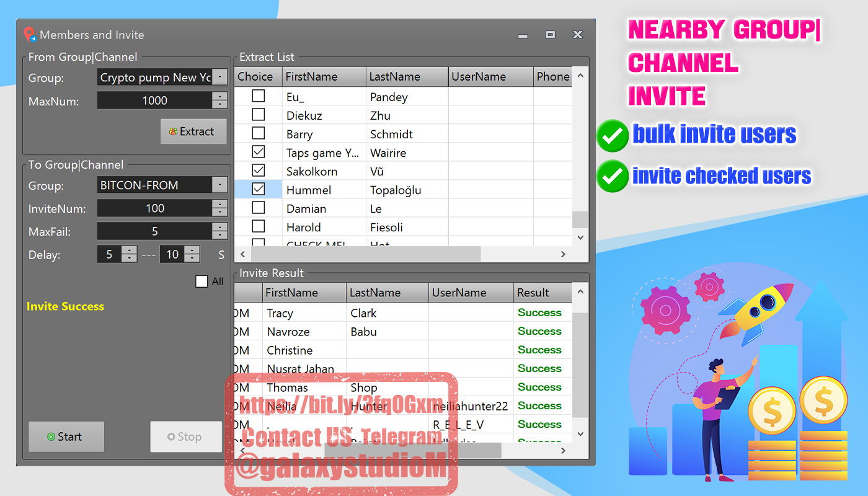Check the Choice box for Eu_ Pandey
Viewport: 868px width, 496px height.
click(258, 96)
